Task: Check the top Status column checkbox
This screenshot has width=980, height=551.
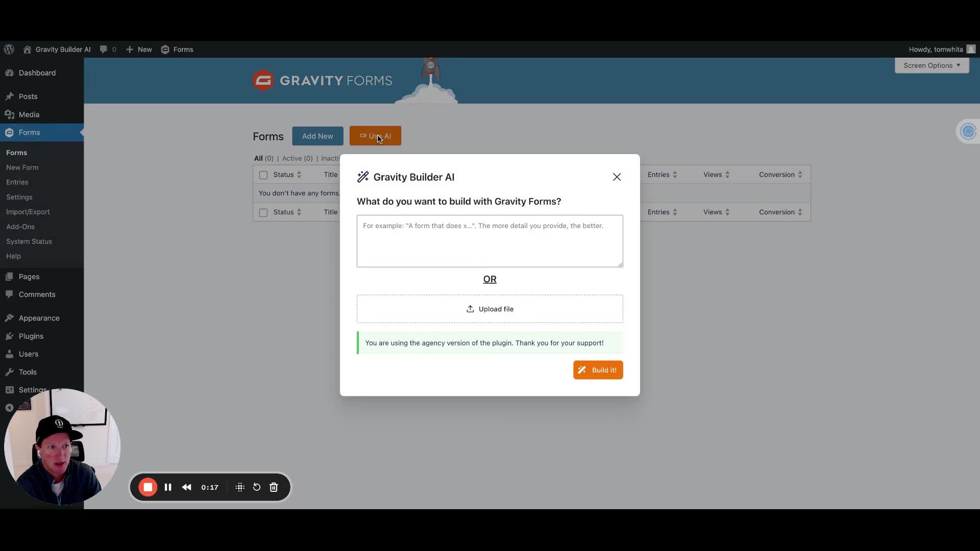Action: point(263,174)
